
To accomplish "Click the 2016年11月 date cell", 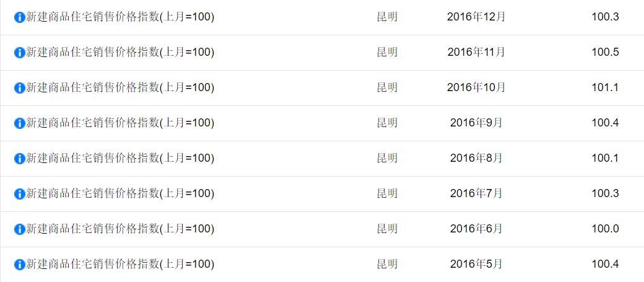I will (x=476, y=52).
